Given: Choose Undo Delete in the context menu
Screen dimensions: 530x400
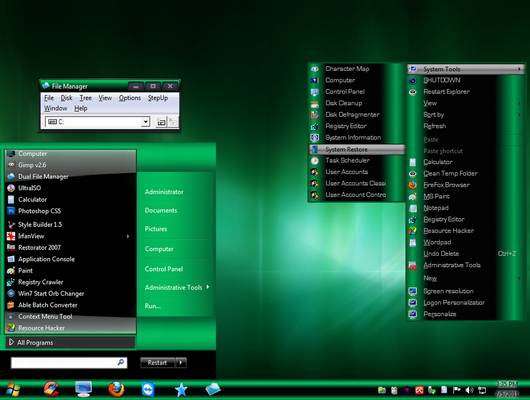Looking at the screenshot, I should click(465, 254).
